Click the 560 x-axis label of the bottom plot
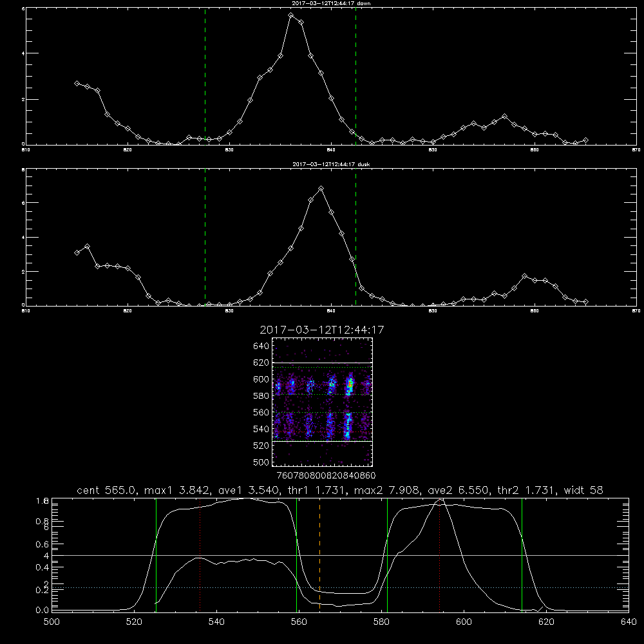644x644 pixels. [299, 622]
